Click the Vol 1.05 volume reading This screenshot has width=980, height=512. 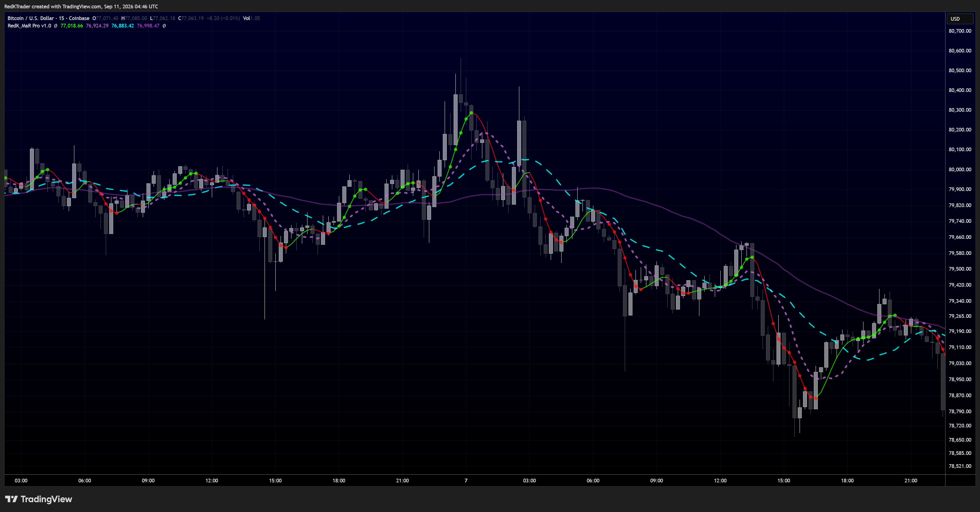coord(251,18)
